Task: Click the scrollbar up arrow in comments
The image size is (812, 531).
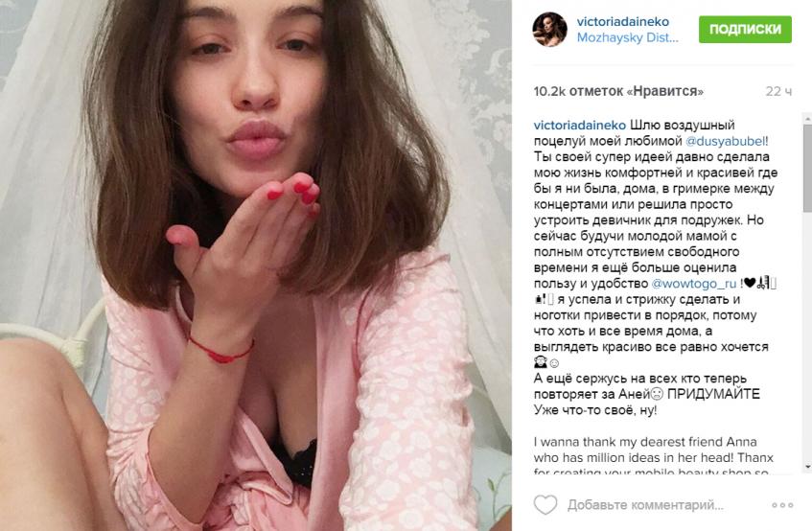Action: [807, 119]
